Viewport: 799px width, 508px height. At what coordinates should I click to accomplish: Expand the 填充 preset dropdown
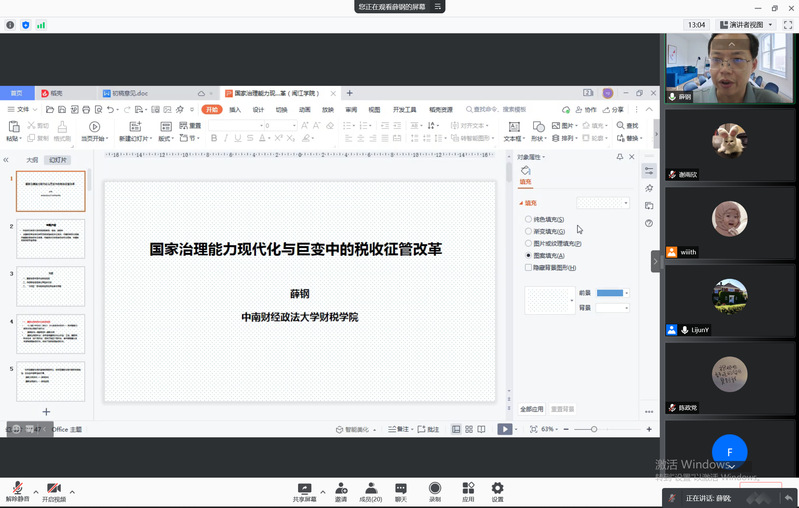pos(603,203)
